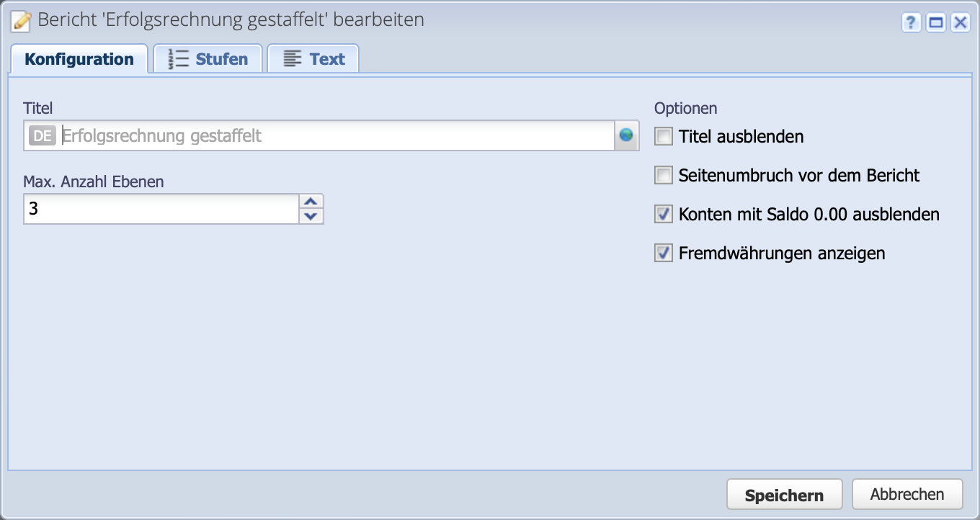Uncheck Konten mit Saldo 0.00 ausblenden
980x520 pixels.
[662, 213]
